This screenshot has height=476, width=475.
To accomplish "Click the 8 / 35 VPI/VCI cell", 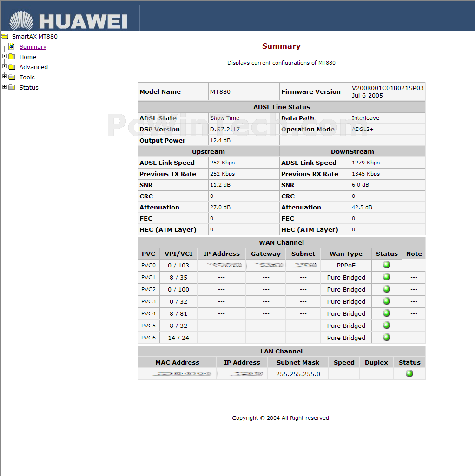I will click(178, 277).
